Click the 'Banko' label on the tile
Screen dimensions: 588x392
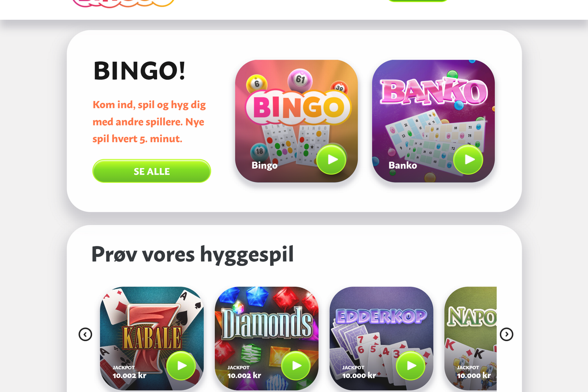pos(403,165)
